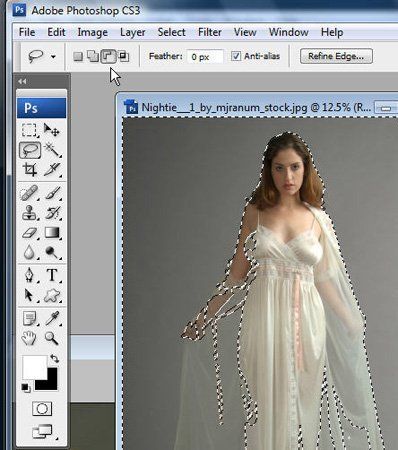The width and height of the screenshot is (398, 450).
Task: Select the Crop tool
Action: tap(30, 170)
